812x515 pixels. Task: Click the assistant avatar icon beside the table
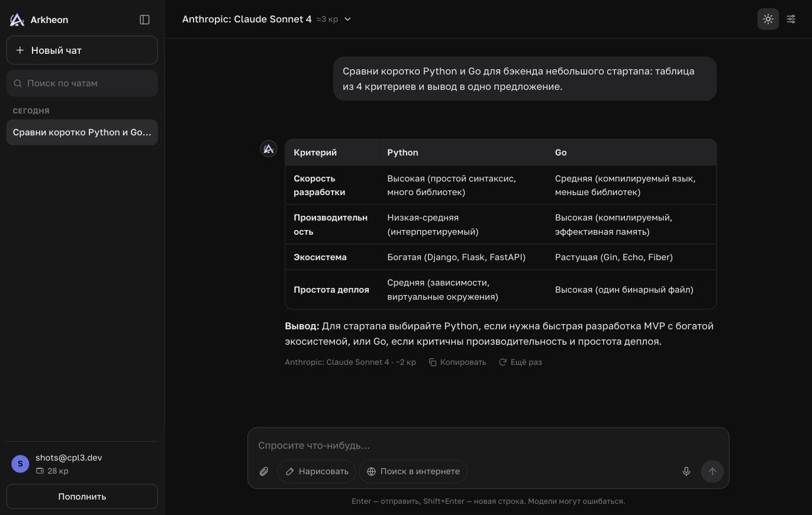point(269,148)
